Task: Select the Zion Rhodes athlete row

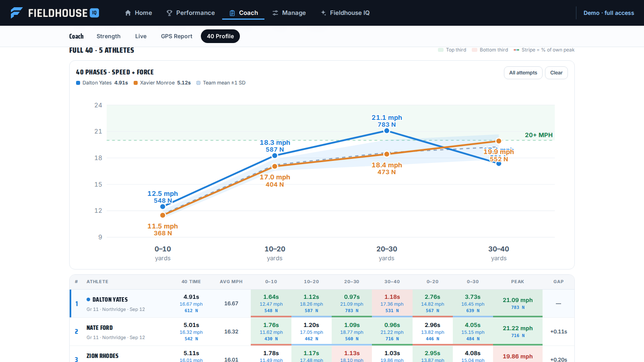Action: click(322, 354)
